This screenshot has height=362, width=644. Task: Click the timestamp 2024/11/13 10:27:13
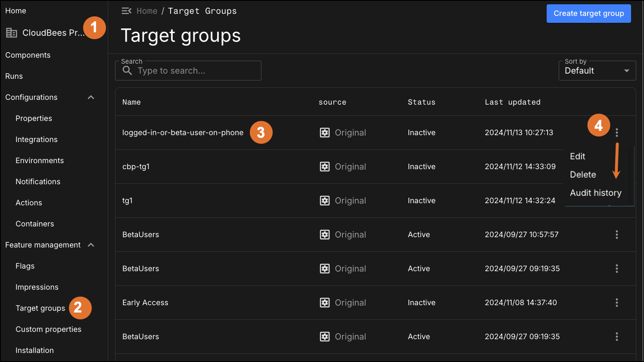(x=519, y=133)
